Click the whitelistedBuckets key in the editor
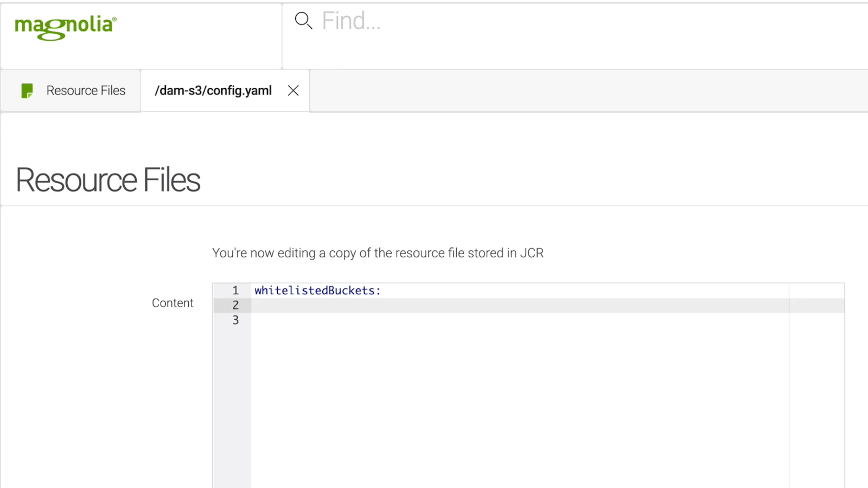This screenshot has height=488, width=868. coord(315,290)
